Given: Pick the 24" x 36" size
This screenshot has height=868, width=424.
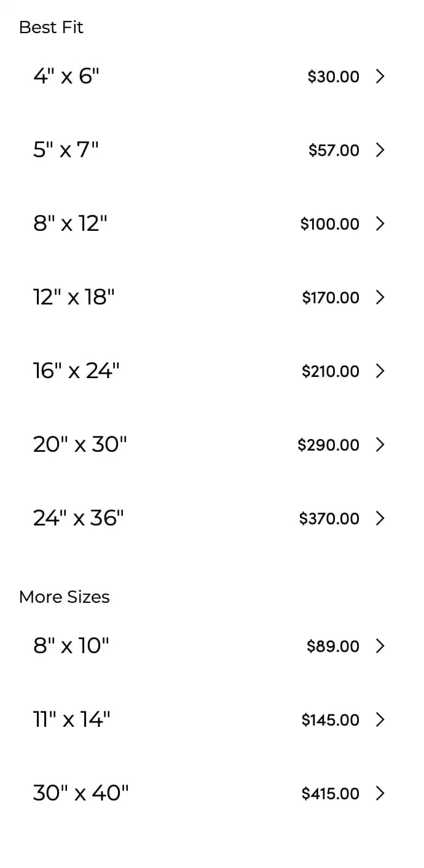Looking at the screenshot, I should coord(79,518).
